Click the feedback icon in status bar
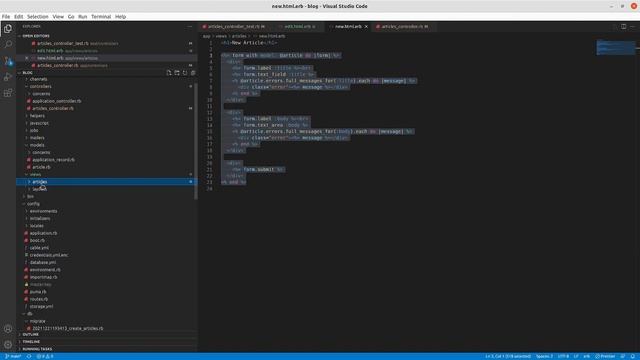This screenshot has width=640, height=360. tap(623, 356)
